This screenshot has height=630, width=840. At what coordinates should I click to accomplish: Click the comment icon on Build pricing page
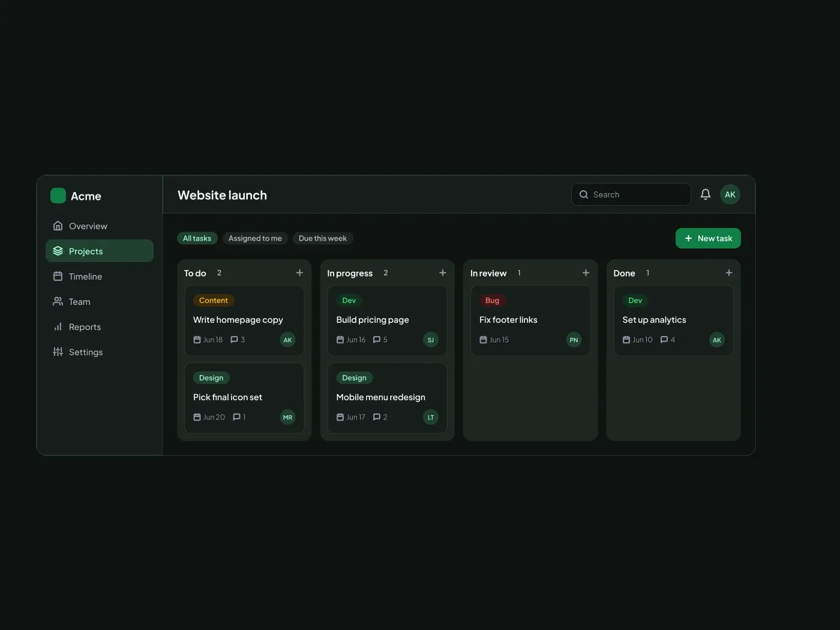[377, 340]
